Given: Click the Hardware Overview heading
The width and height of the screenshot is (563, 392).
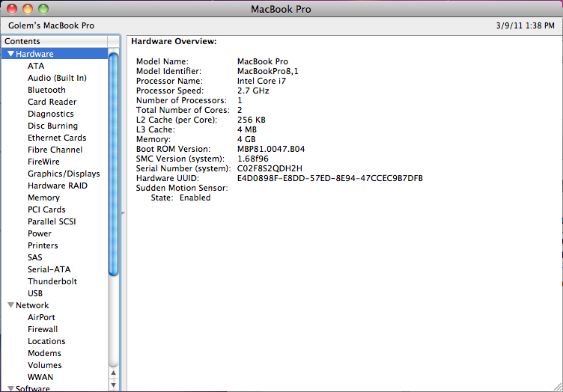Looking at the screenshot, I should pos(174,41).
